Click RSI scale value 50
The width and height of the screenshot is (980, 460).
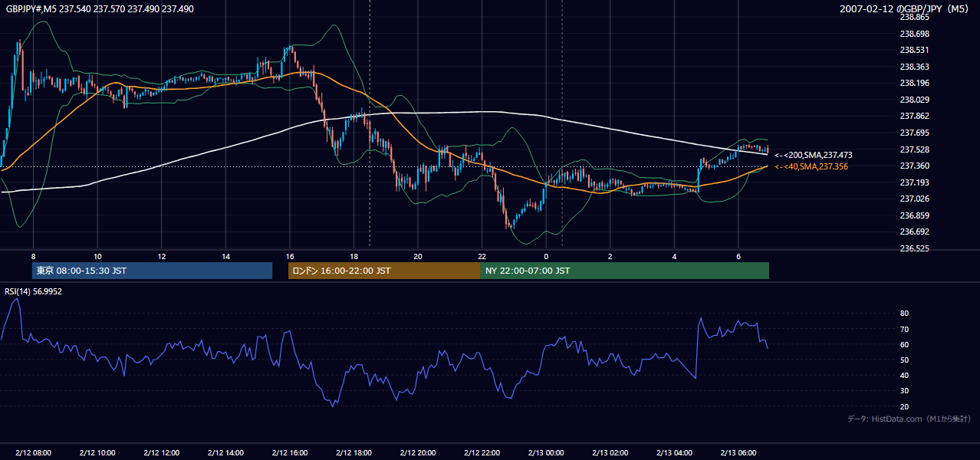click(x=905, y=360)
